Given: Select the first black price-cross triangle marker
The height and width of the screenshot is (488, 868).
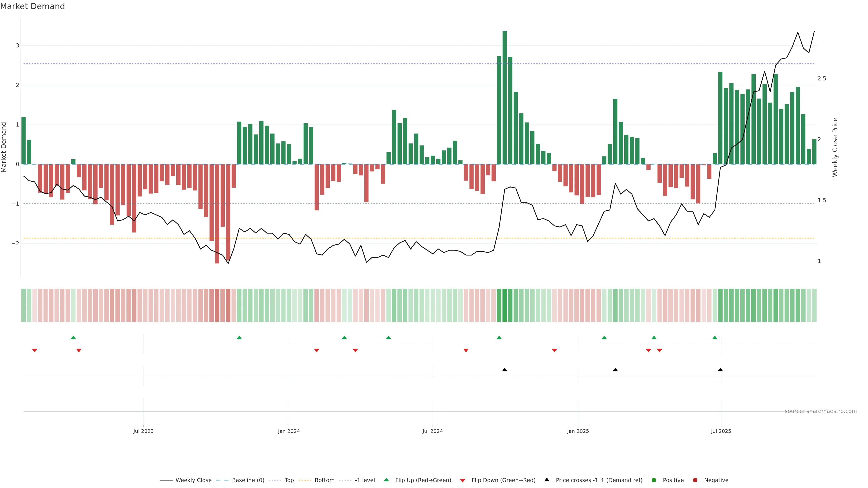Looking at the screenshot, I should point(505,370).
